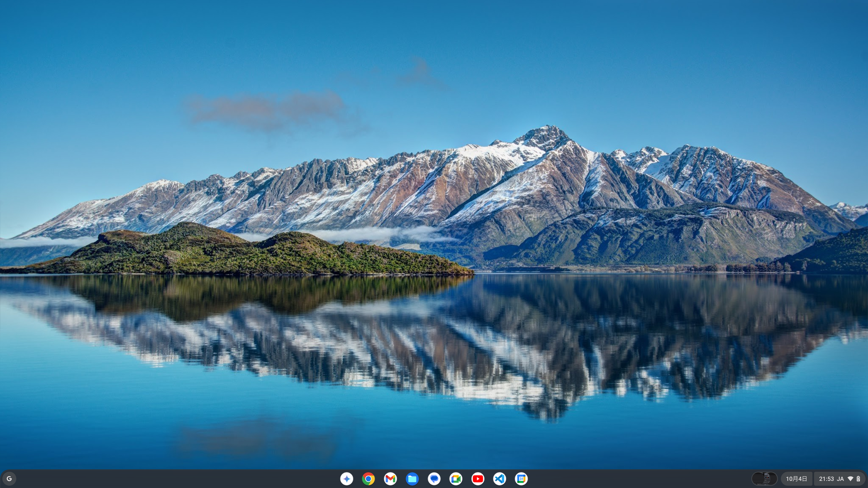868x488 pixels.
Task: Click the JA input method indicator
Action: pyautogui.click(x=840, y=479)
